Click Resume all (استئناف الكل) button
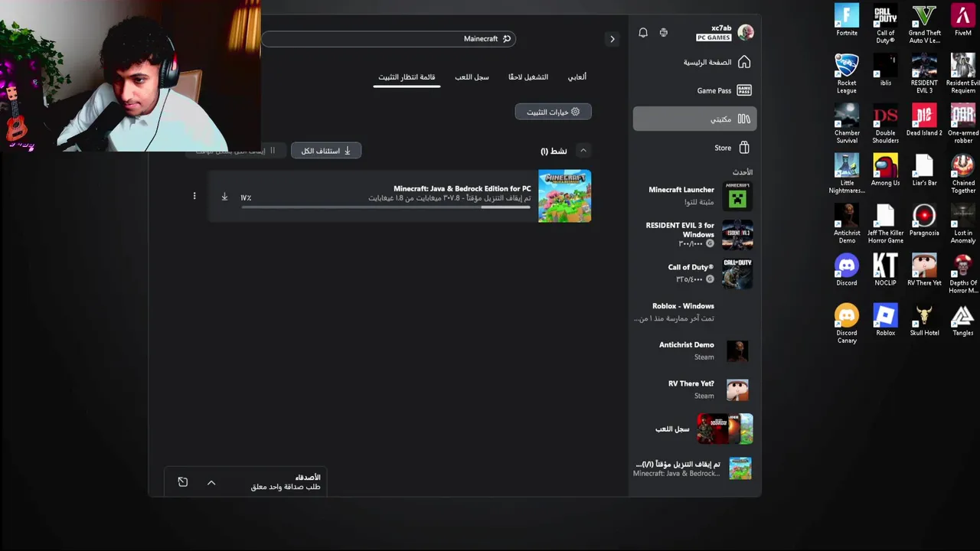980x551 pixels. (x=326, y=151)
